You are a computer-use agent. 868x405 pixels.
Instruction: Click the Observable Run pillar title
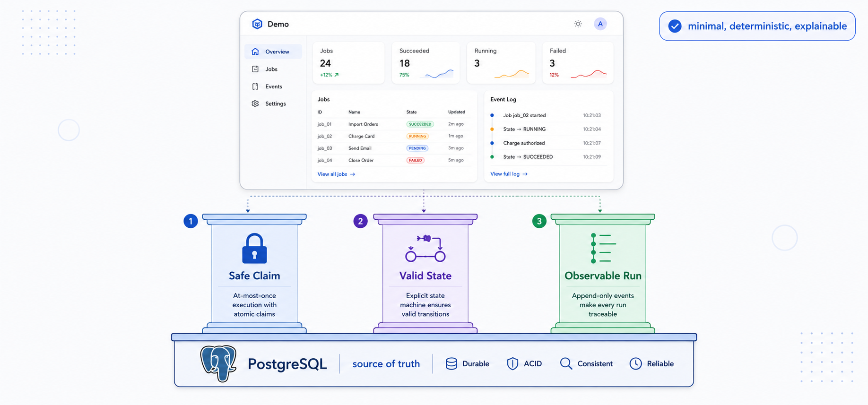(x=603, y=276)
